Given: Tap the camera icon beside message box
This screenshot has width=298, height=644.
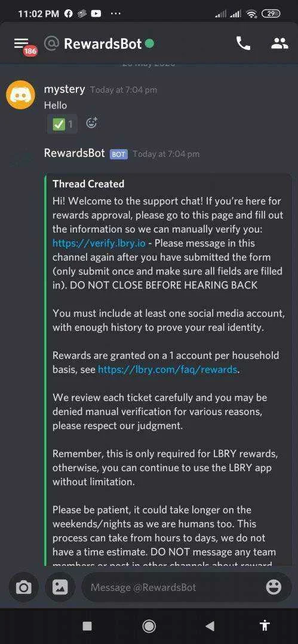Looking at the screenshot, I should click(x=23, y=588).
